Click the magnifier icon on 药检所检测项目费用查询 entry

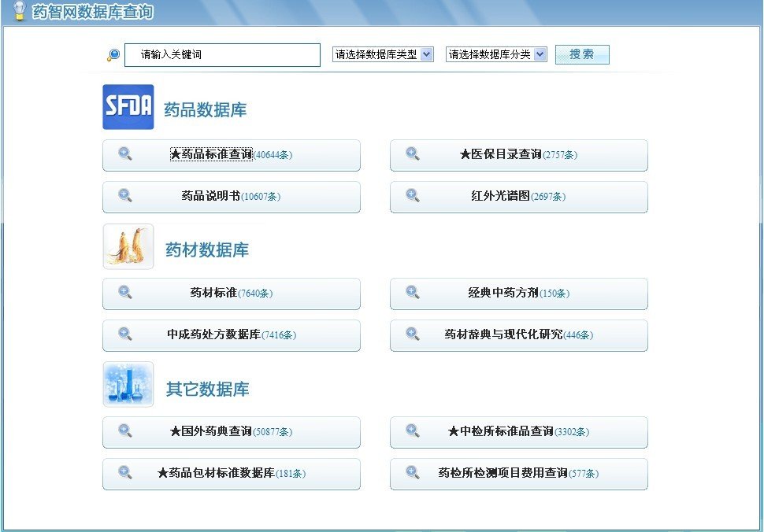(x=413, y=474)
